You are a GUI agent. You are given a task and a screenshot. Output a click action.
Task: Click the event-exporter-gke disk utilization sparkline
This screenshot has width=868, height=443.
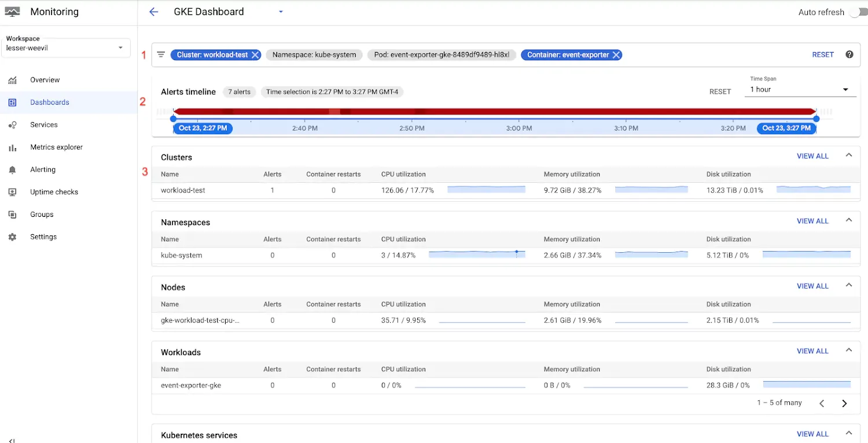(x=807, y=385)
